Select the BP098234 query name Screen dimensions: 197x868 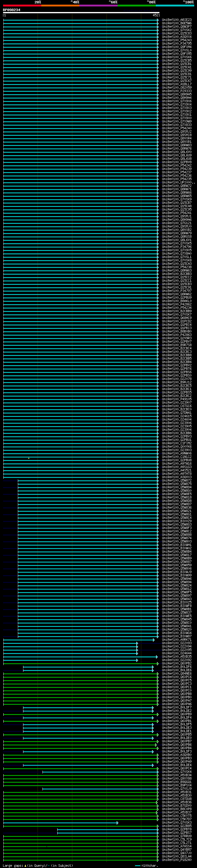(11, 10)
